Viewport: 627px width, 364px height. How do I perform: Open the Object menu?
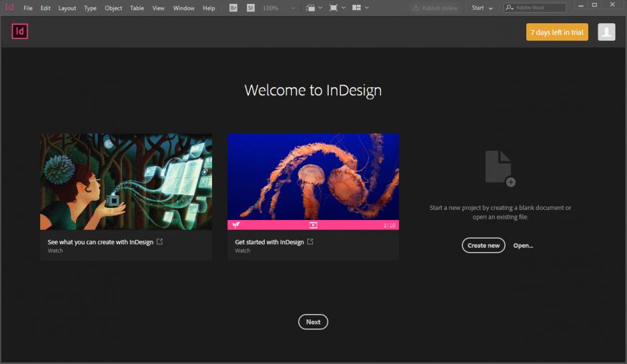pyautogui.click(x=113, y=8)
